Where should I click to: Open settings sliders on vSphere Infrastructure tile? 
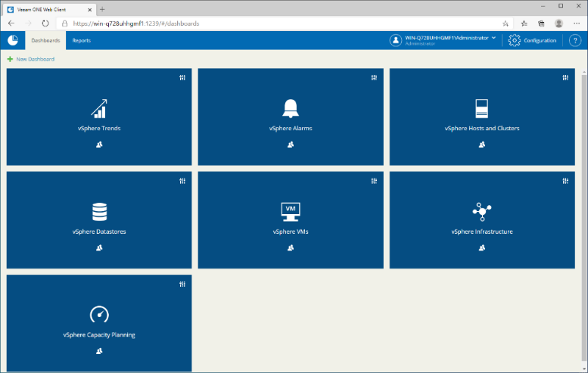point(565,181)
